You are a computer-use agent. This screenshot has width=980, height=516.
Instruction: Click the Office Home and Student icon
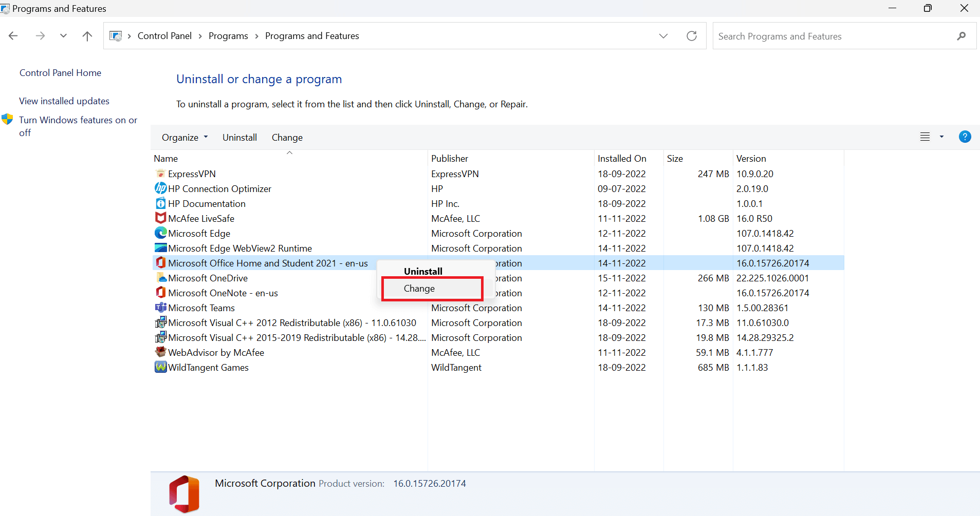(x=160, y=263)
